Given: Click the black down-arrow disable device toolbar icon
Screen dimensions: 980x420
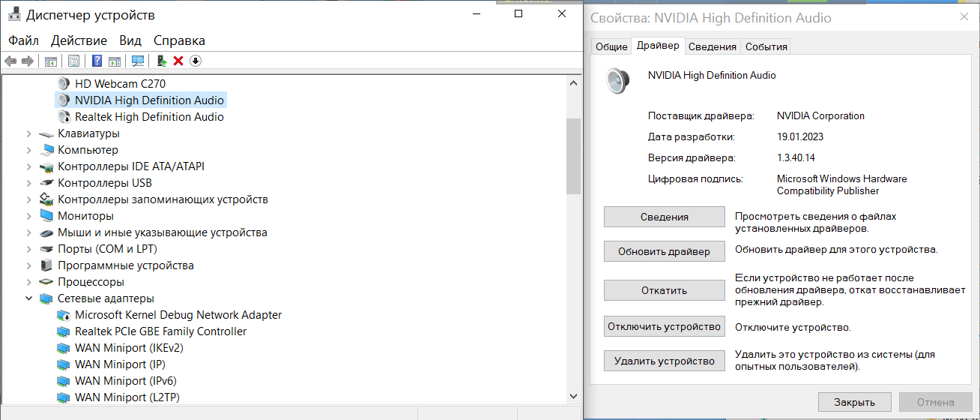Looking at the screenshot, I should (x=196, y=61).
